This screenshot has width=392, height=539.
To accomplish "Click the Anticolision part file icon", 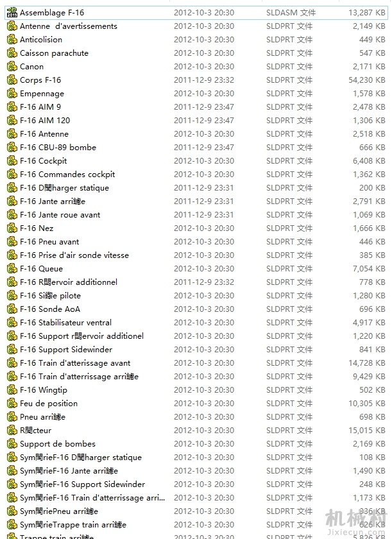I will pyautogui.click(x=12, y=40).
